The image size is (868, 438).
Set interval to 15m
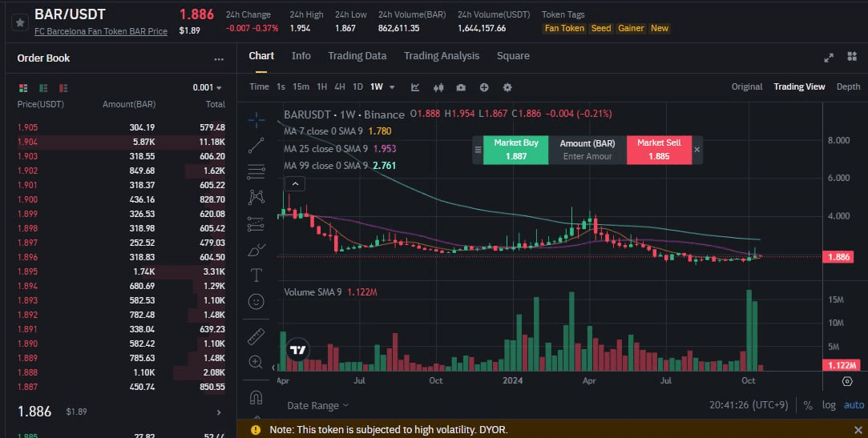(301, 86)
